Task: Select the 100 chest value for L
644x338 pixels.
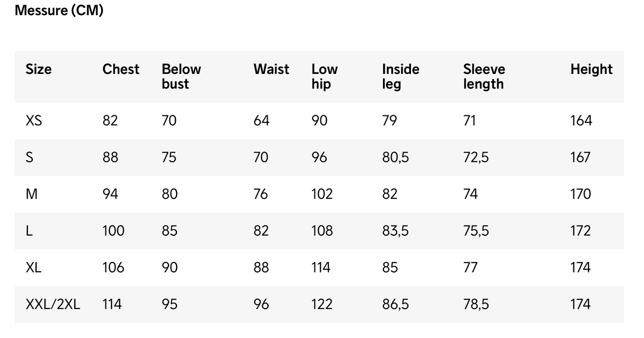Action: pos(113,231)
